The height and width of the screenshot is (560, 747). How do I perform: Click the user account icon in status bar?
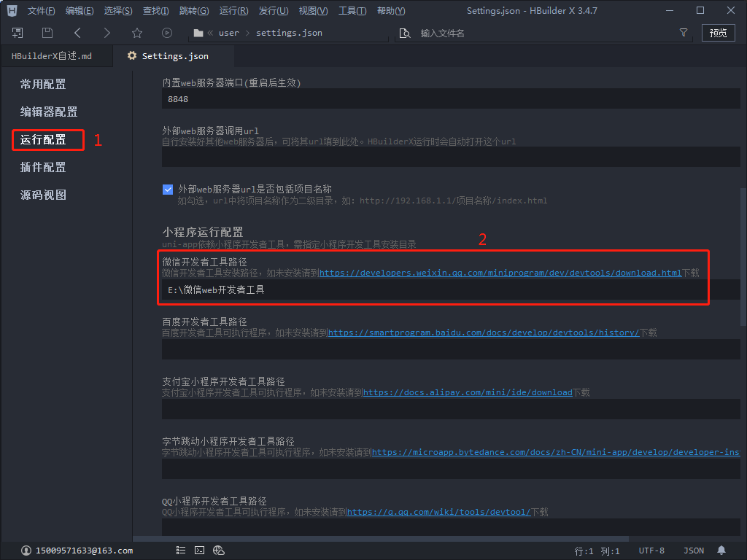[26, 551]
